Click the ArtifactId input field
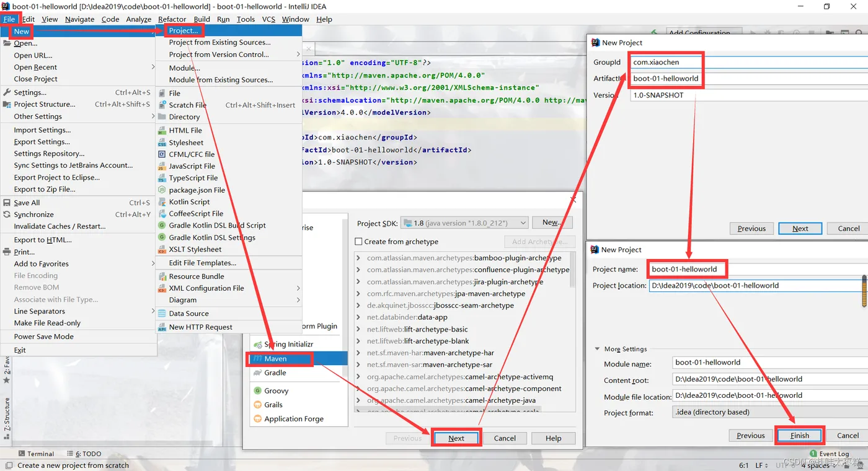868x471 pixels. pyautogui.click(x=749, y=79)
